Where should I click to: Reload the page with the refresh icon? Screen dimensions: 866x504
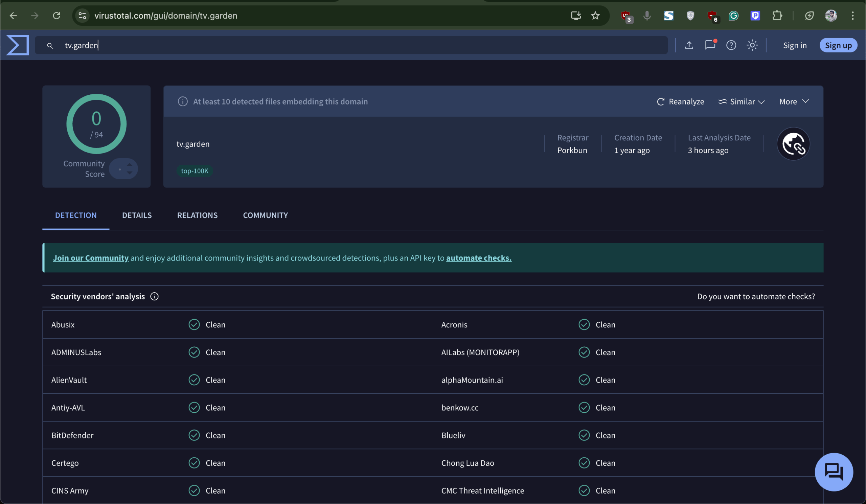tap(57, 16)
